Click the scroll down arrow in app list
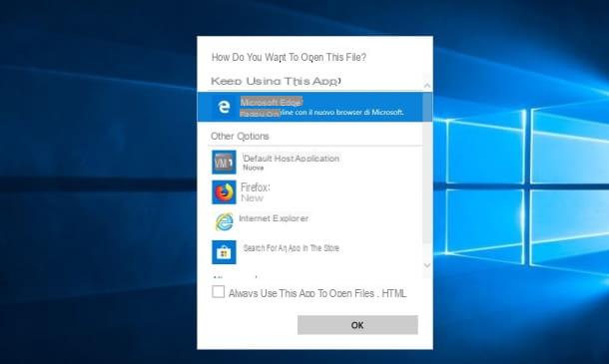 click(427, 265)
